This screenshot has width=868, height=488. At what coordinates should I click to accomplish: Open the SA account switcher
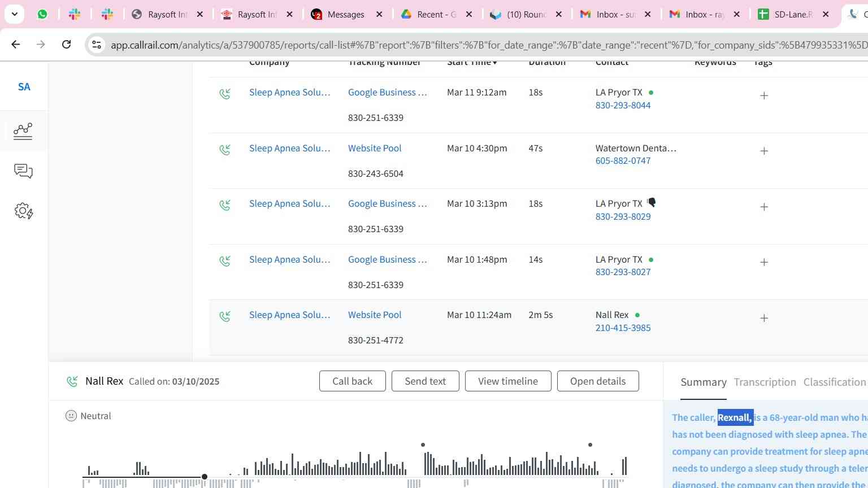point(24,86)
